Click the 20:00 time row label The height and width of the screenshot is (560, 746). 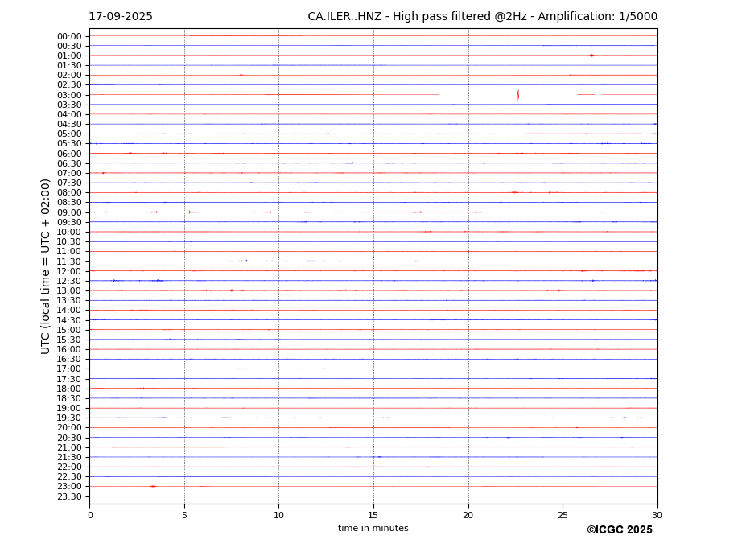coord(69,428)
